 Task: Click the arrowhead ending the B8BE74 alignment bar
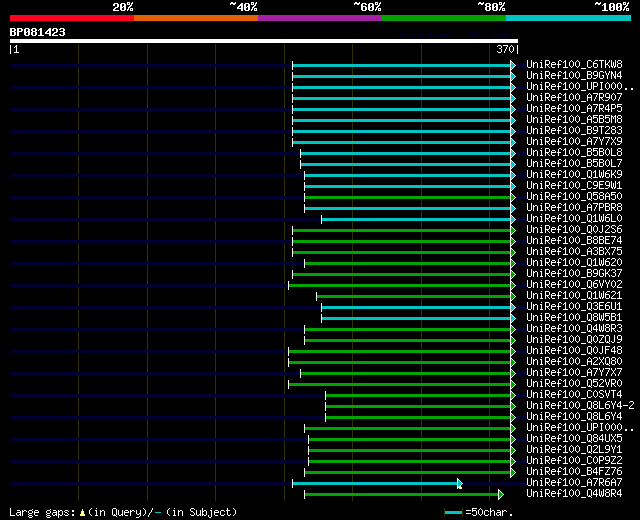513,242
